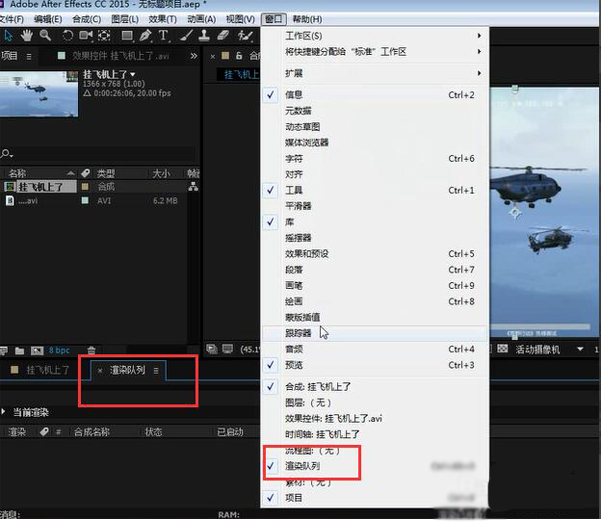
Task: Toggle the 信息 panel checkmark entry
Action: [x=294, y=95]
